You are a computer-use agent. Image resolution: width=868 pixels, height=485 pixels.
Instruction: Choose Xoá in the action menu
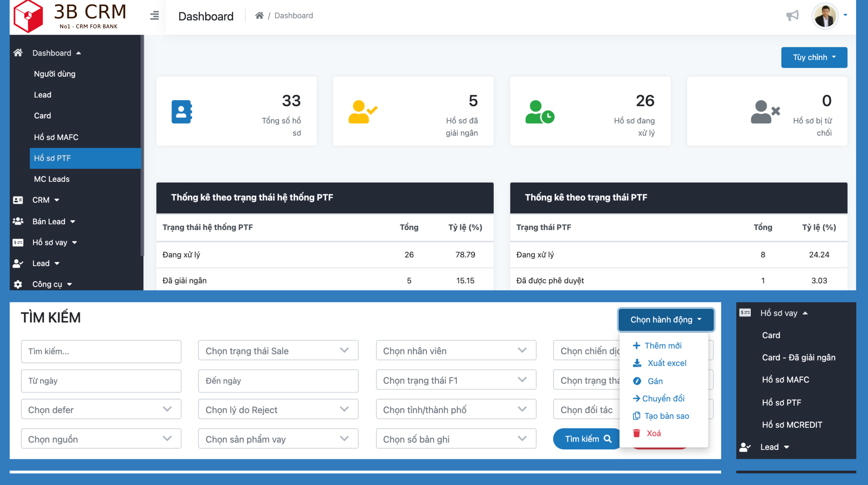click(653, 433)
